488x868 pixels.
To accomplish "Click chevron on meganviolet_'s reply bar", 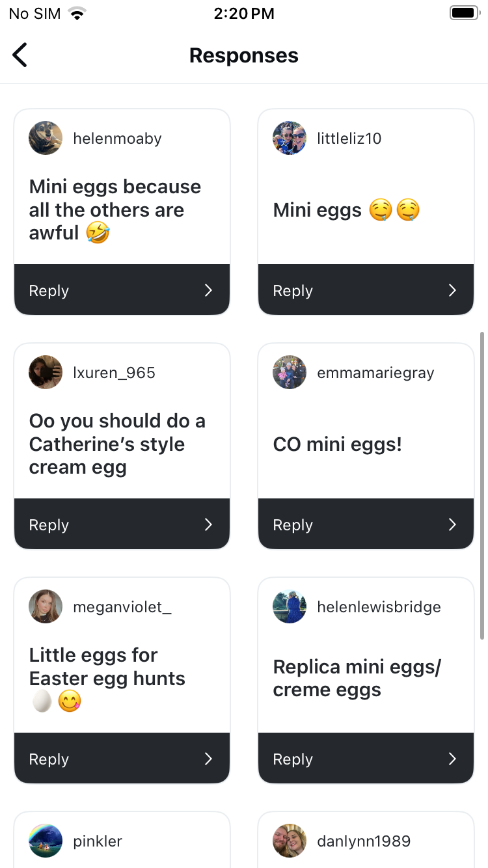I will point(208,759).
